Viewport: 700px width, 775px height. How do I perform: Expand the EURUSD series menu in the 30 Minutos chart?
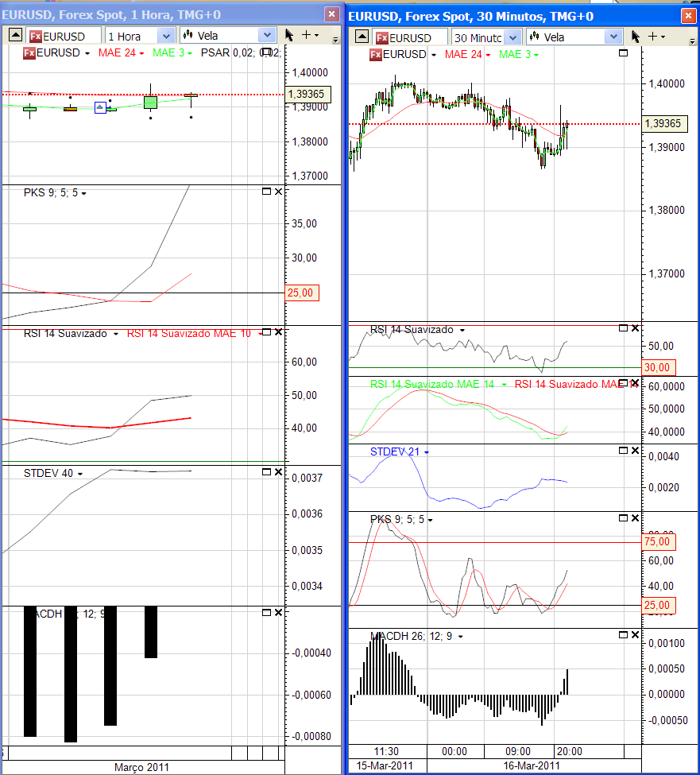[x=434, y=55]
